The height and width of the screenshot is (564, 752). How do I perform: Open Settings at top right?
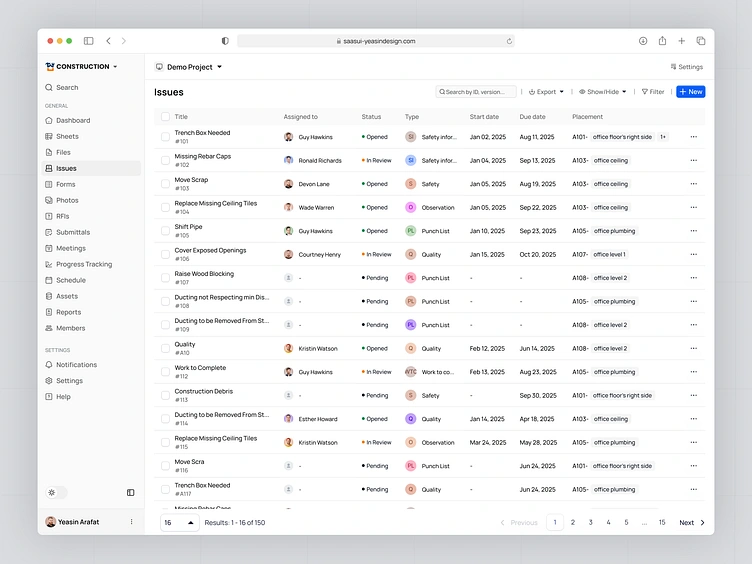tap(686, 67)
